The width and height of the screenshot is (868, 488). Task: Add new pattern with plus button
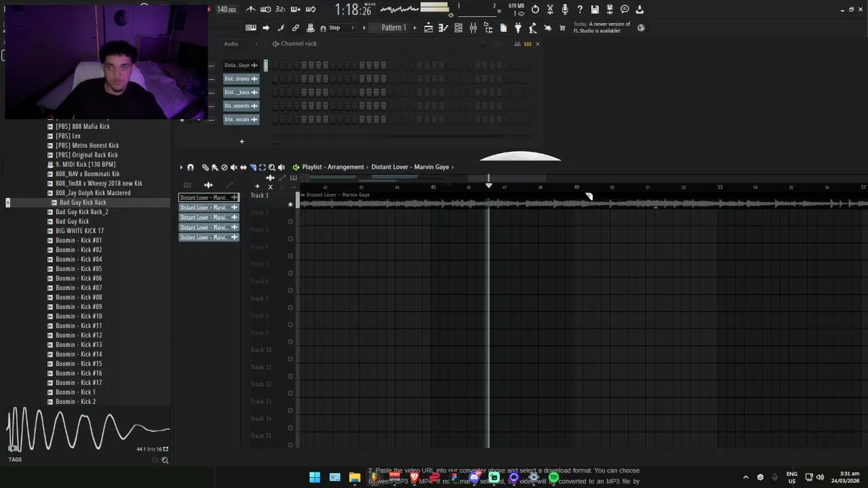pyautogui.click(x=414, y=28)
